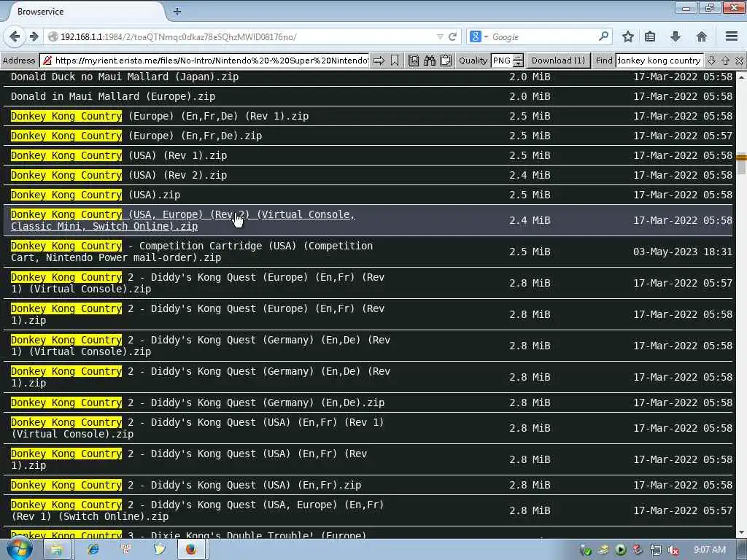Click the Browservice bookmark icon
Screen dimensions: 747x560
[x=395, y=61]
